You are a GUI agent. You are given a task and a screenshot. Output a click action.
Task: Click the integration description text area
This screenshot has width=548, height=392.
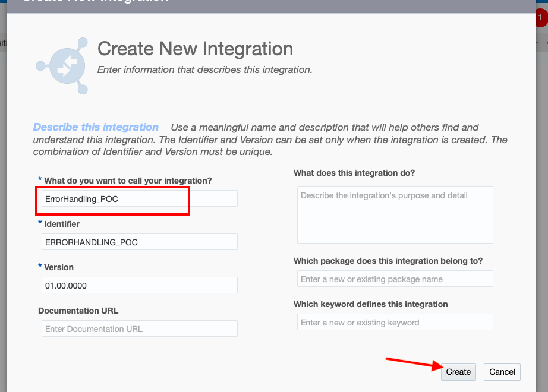(x=395, y=215)
